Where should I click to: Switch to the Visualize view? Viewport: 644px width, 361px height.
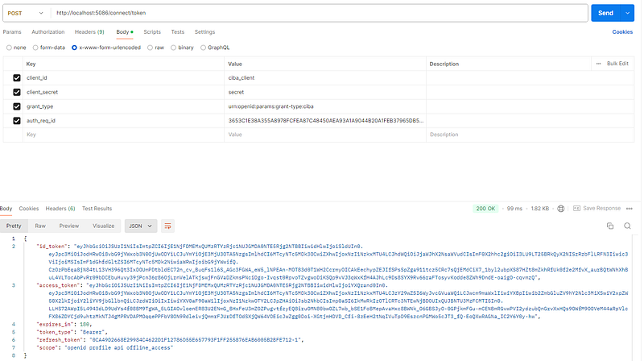click(104, 226)
